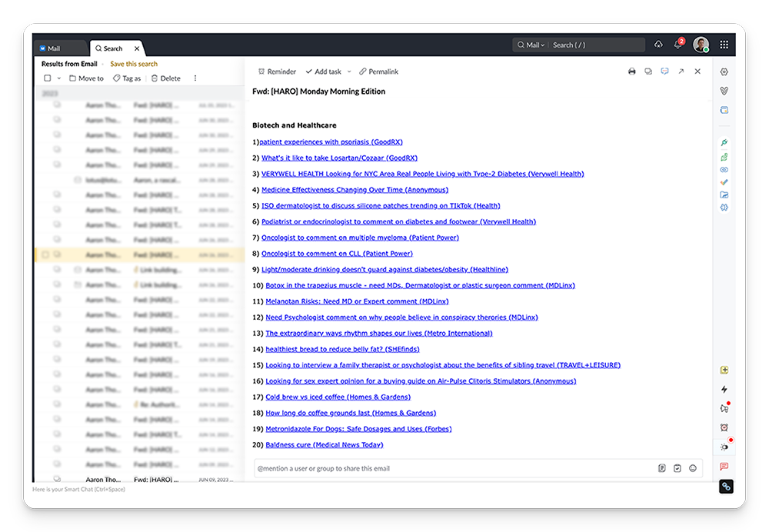Open calendar widget icon in right sidebar
Screen dimensions: 769x532
coord(724,110)
